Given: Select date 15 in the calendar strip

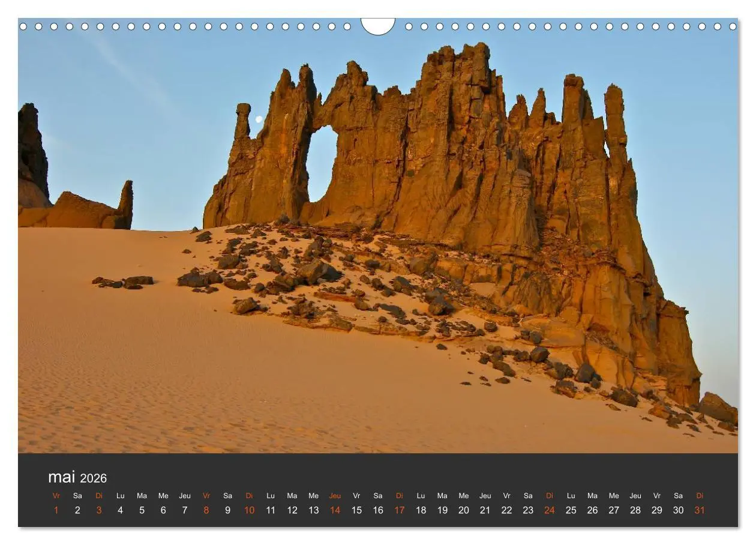Looking at the screenshot, I should 356,510.
